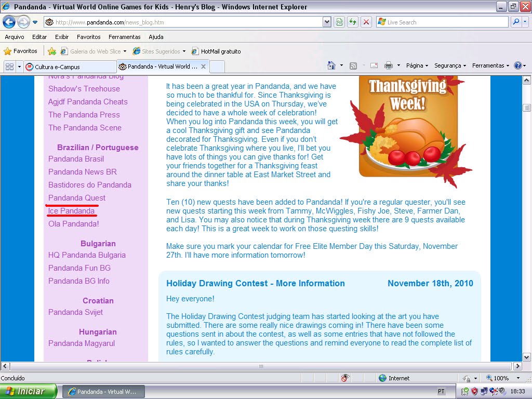Click the Read Mail envelope icon
This screenshot has height=399, width=532.
point(374,65)
